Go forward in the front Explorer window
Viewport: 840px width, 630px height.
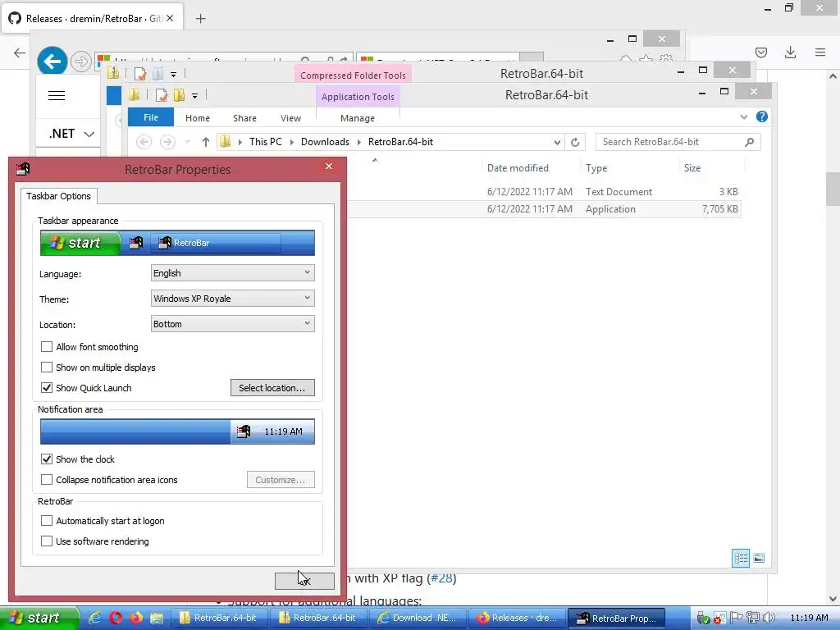pyautogui.click(x=167, y=142)
